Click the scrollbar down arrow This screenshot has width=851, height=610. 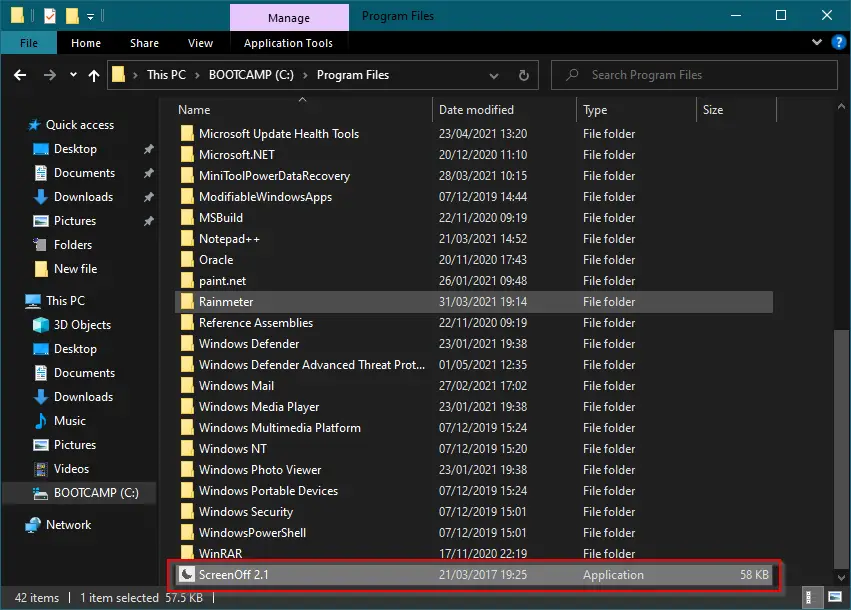(841, 577)
